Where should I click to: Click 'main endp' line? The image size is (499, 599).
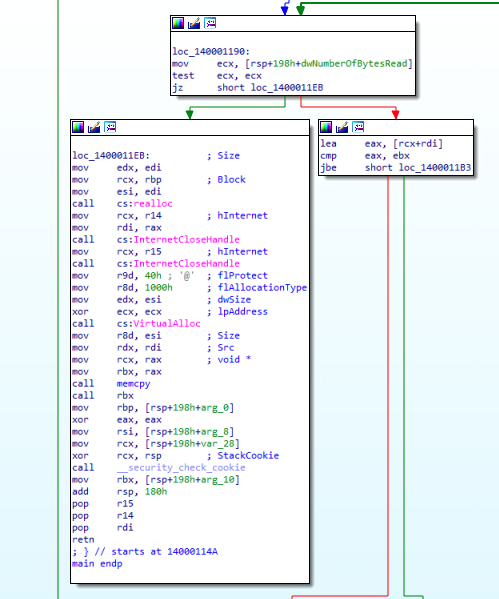[97, 563]
